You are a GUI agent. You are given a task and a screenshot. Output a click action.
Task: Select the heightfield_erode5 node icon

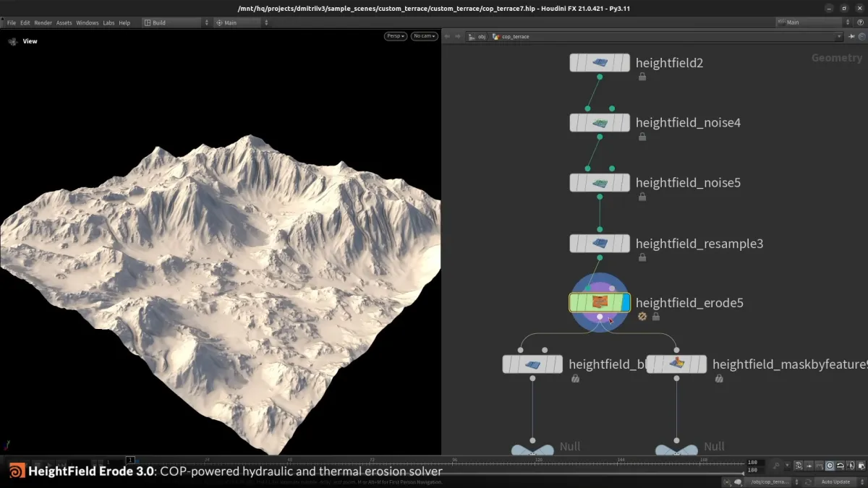[599, 302]
